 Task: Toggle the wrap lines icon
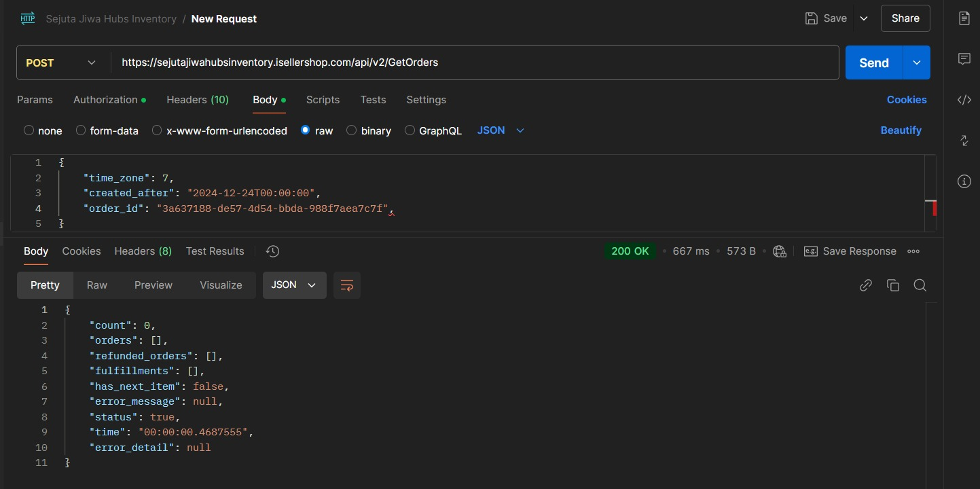(346, 285)
